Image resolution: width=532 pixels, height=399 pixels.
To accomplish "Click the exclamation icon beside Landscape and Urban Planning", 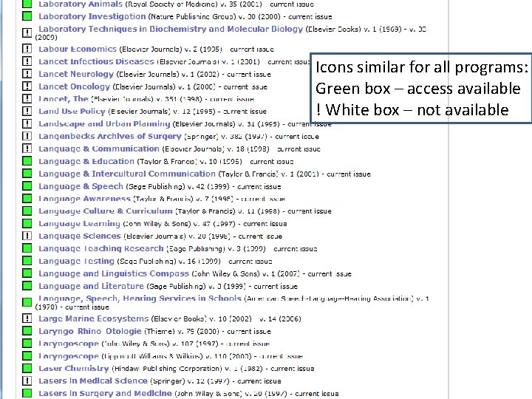I will point(27,124).
